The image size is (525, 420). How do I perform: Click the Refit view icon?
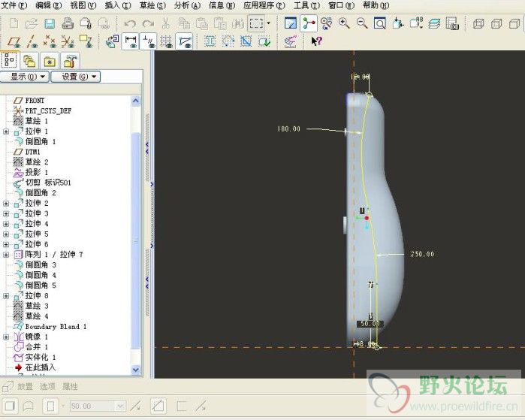[380, 23]
